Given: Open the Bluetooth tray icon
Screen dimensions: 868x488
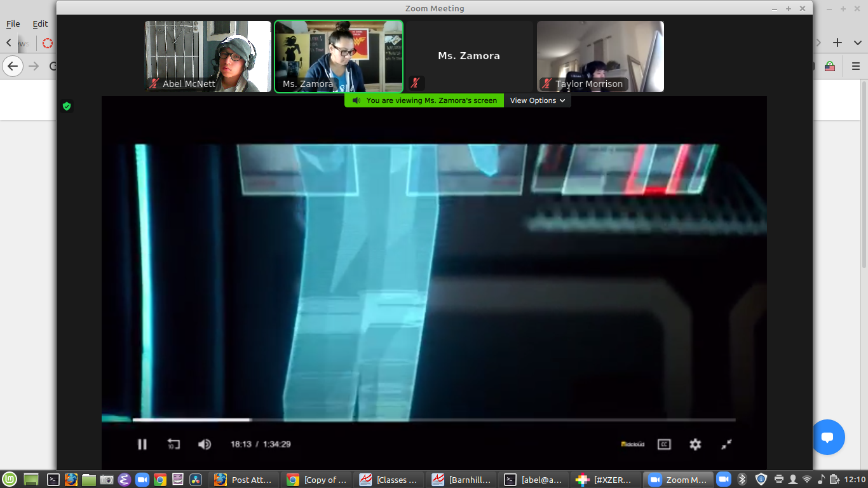Looking at the screenshot, I should coord(742,480).
